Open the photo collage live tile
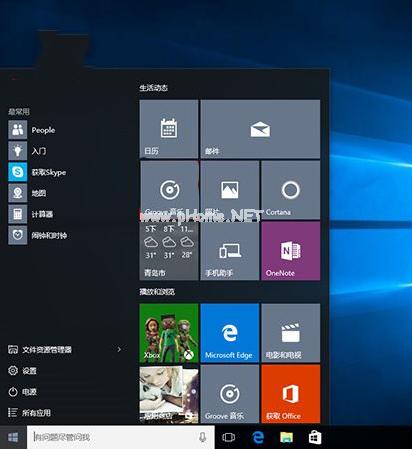This screenshot has height=450, width=412. [x=169, y=394]
